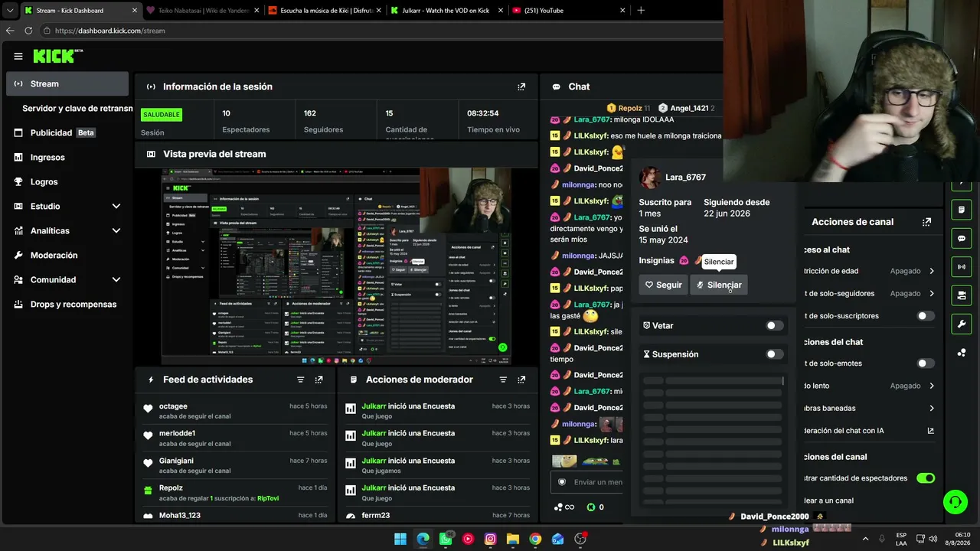Open Logros in the sidebar
The width and height of the screenshot is (980, 551).
click(67, 182)
